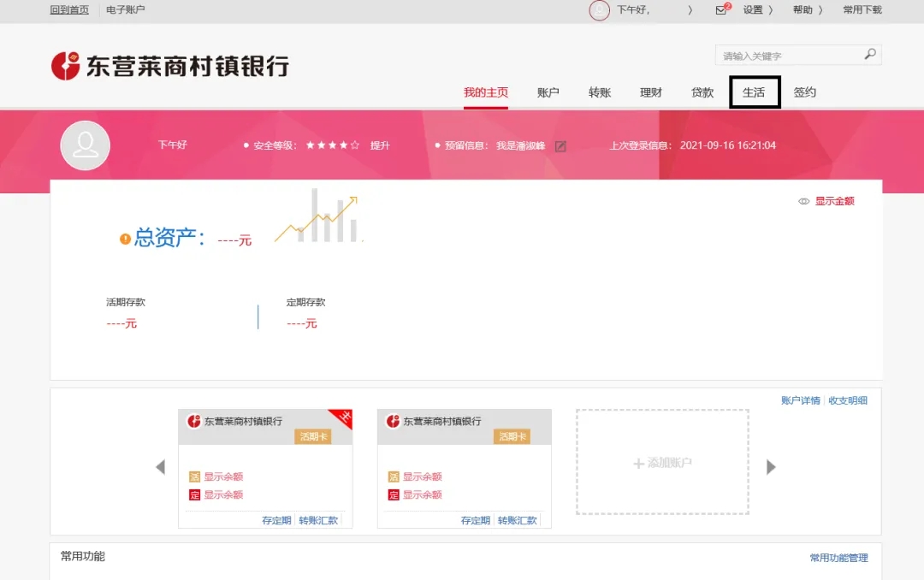Go to the 转账 tab

[599, 92]
